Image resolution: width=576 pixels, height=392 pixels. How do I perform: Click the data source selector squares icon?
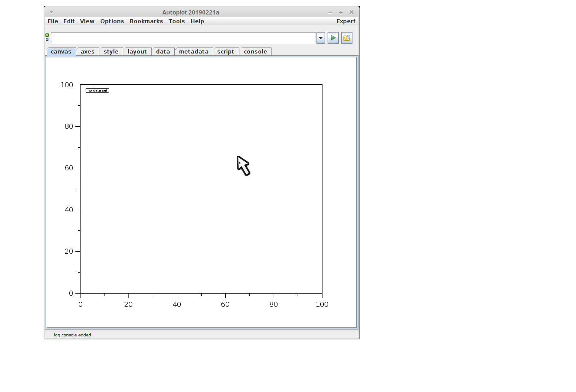[47, 37]
